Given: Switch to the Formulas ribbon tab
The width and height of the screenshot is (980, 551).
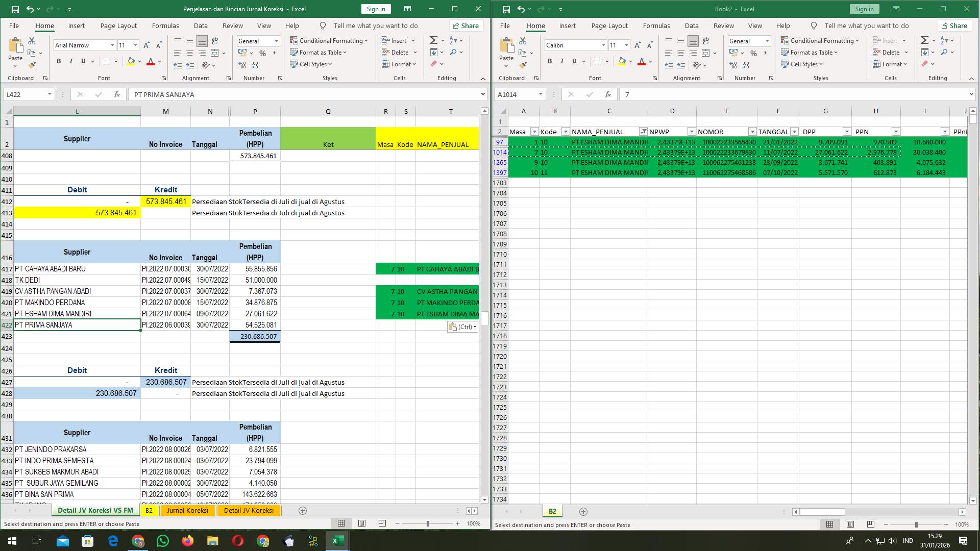Looking at the screenshot, I should (165, 26).
